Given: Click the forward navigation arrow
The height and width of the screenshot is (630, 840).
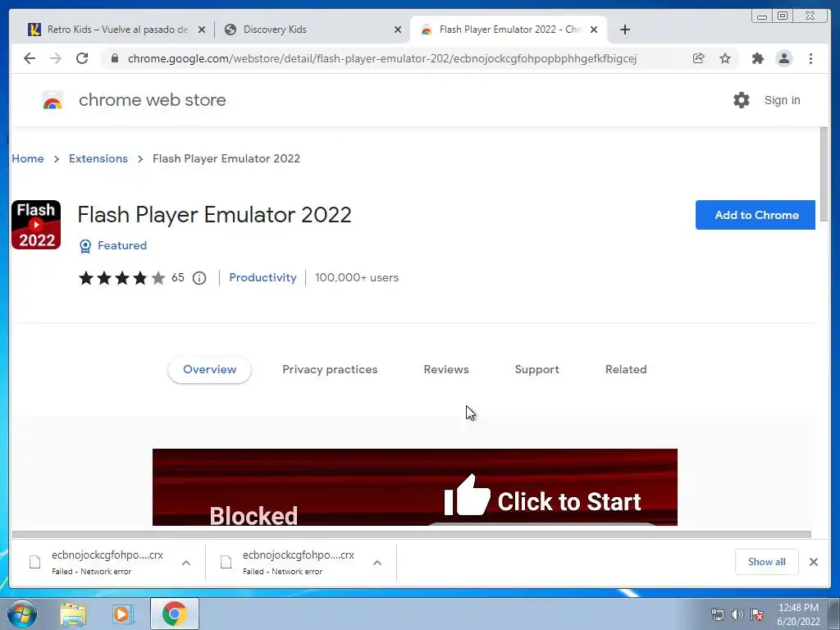Looking at the screenshot, I should click(x=56, y=58).
